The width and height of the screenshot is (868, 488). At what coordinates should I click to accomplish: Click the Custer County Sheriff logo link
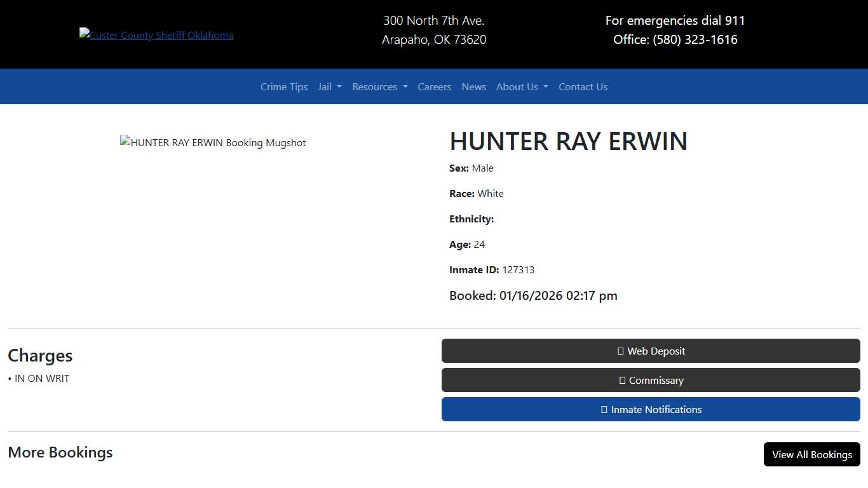click(x=156, y=35)
